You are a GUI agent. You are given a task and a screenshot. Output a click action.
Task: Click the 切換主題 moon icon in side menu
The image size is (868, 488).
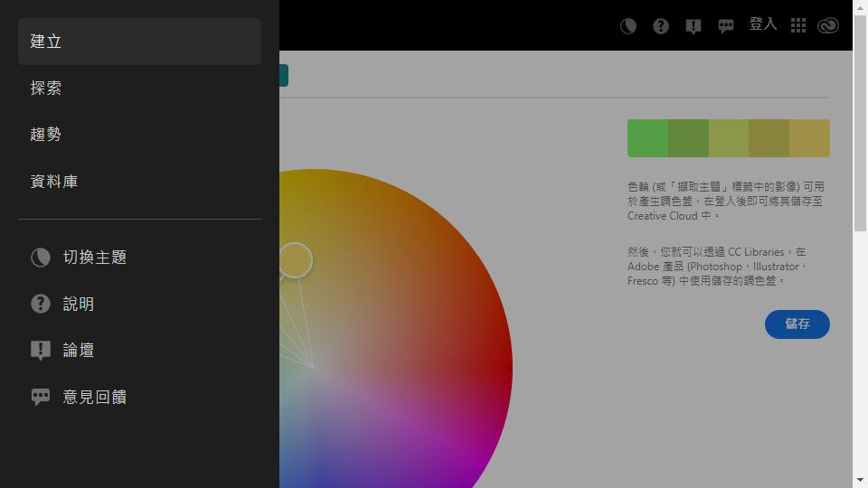tap(41, 258)
